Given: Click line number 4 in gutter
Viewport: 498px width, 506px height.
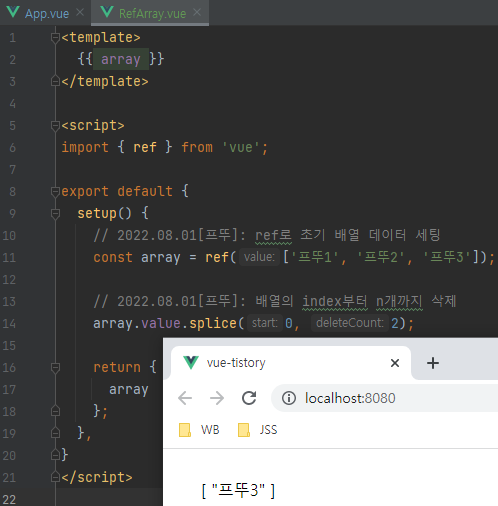Looking at the screenshot, I should tap(12, 104).
